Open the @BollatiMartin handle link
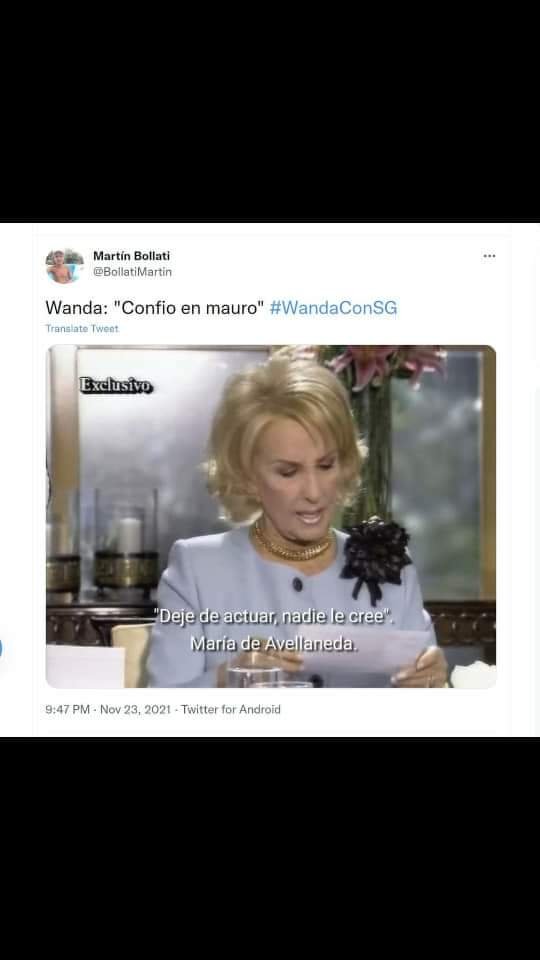Image resolution: width=540 pixels, height=960 pixels. 132,272
